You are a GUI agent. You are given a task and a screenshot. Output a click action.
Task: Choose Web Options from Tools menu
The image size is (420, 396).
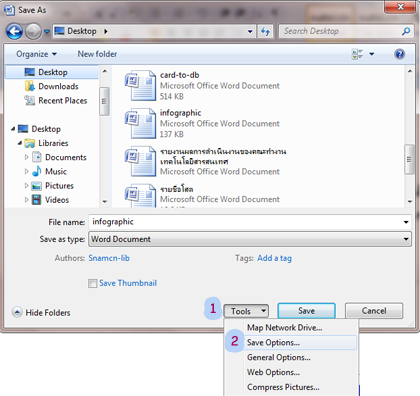pos(291,372)
